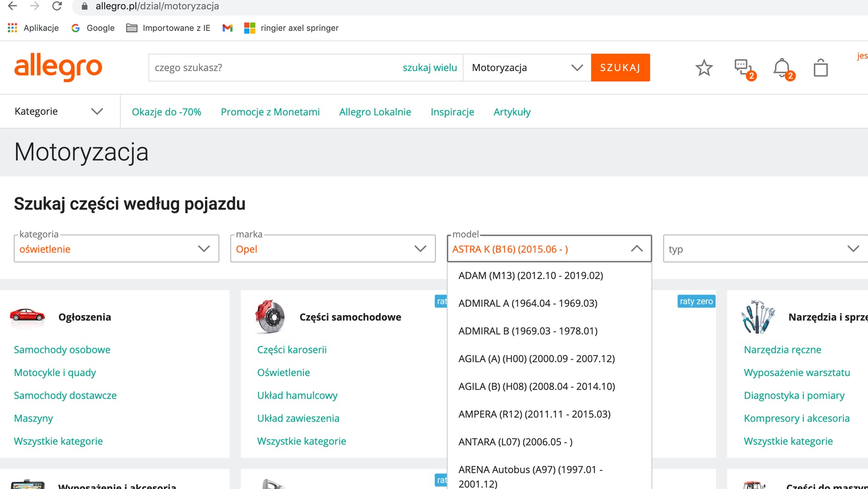Screen dimensions: 868x489
Task: Open messages chat icon with badge
Action: coord(744,69)
